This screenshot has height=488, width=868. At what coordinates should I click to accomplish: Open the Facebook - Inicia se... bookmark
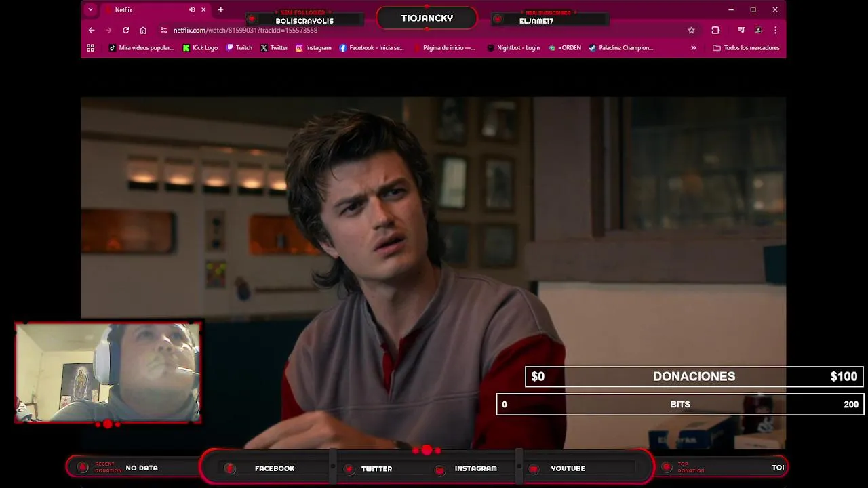point(372,47)
